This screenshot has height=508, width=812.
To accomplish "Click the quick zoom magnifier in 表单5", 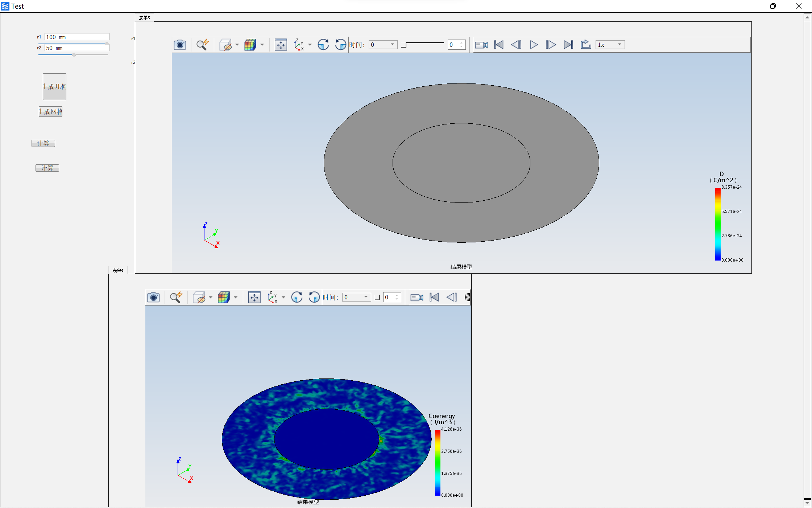I will (202, 45).
